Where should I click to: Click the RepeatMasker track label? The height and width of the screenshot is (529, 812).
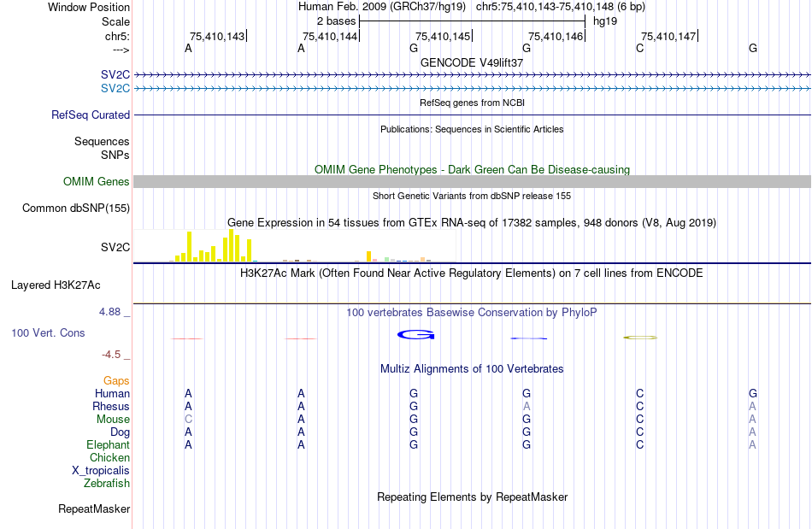click(94, 508)
